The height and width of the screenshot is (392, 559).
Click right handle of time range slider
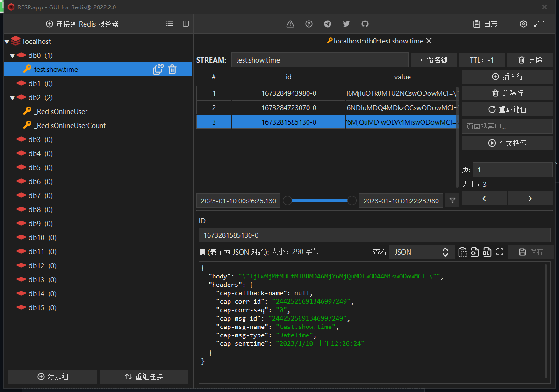coord(352,200)
